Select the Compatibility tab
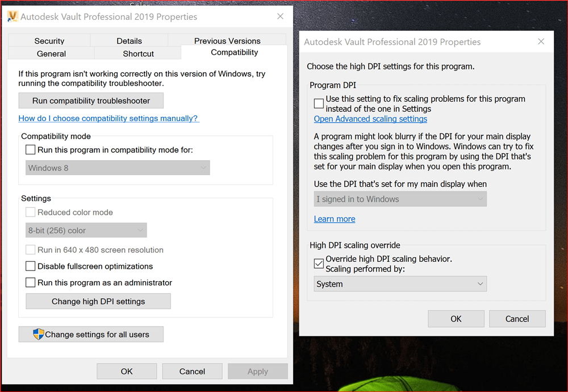Screen dimensions: 568x392 point(235,52)
